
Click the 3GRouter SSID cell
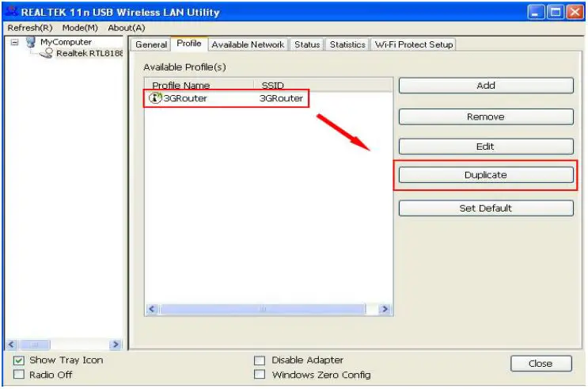pos(281,98)
